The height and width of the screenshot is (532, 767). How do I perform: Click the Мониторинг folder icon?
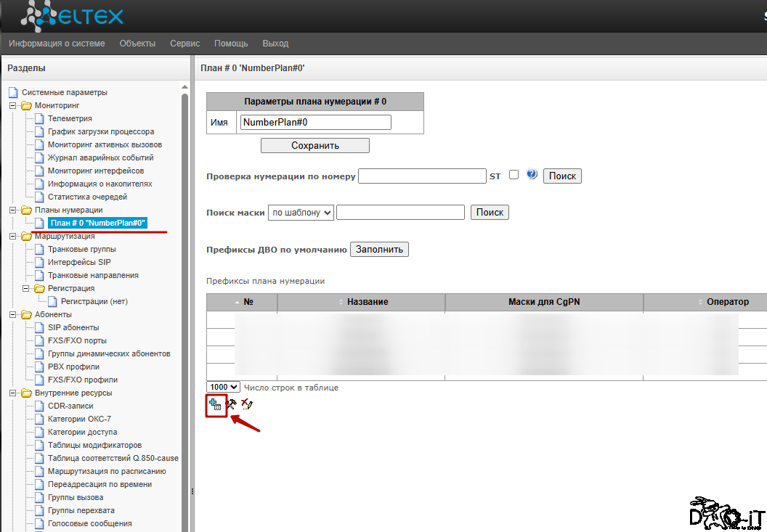26,106
